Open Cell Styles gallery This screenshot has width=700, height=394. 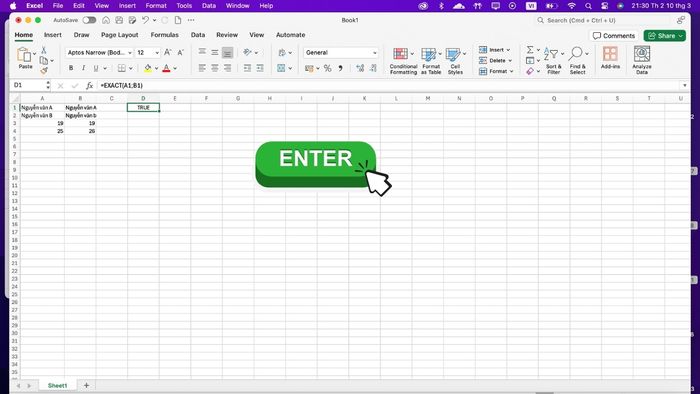click(x=455, y=61)
